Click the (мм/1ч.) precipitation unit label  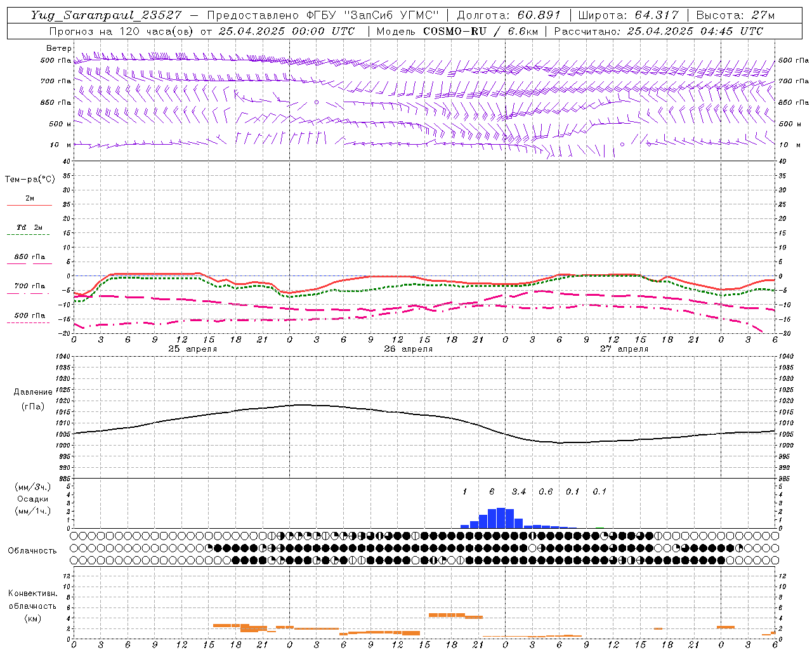(x=33, y=511)
